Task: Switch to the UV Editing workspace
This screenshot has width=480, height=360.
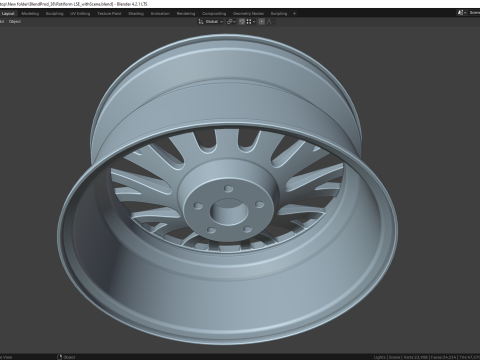Action: (x=80, y=14)
